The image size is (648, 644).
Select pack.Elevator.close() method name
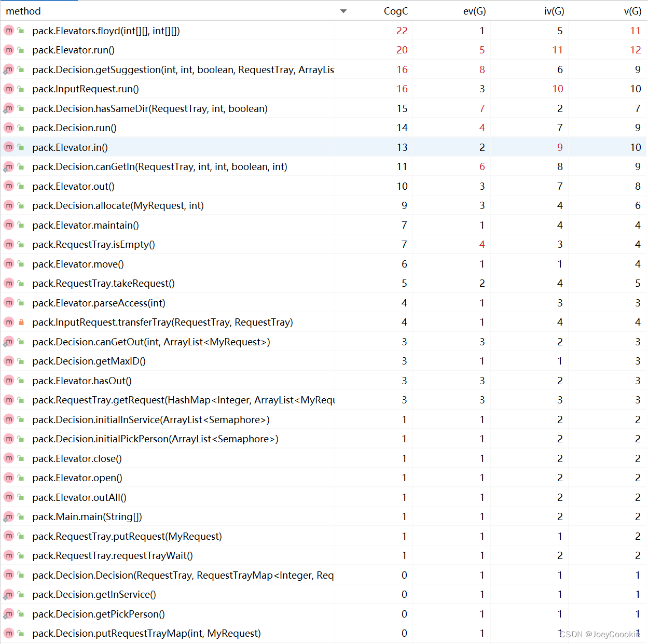click(77, 458)
